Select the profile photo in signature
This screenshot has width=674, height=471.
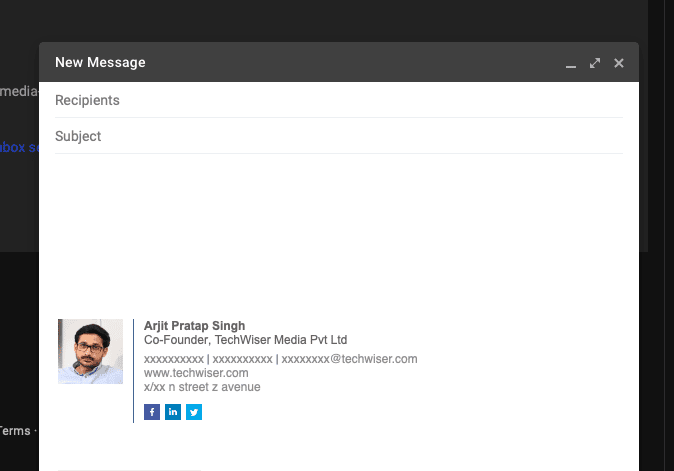[x=90, y=351]
